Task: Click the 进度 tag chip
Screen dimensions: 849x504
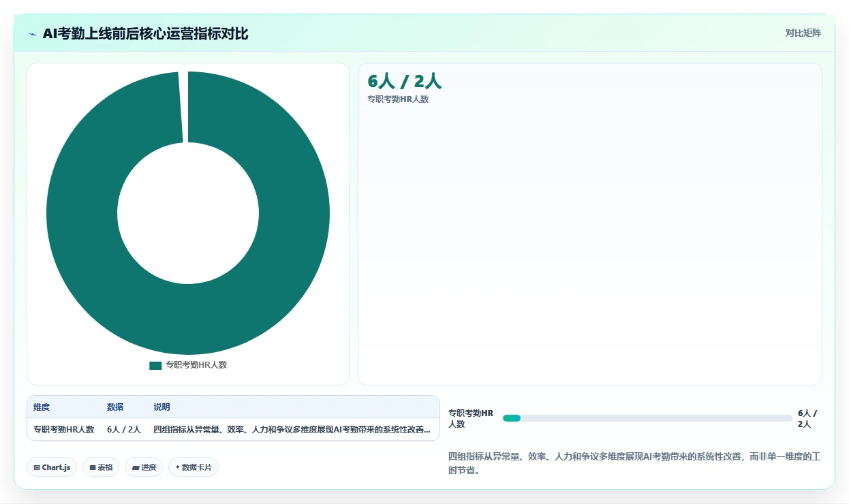Action: click(x=144, y=467)
